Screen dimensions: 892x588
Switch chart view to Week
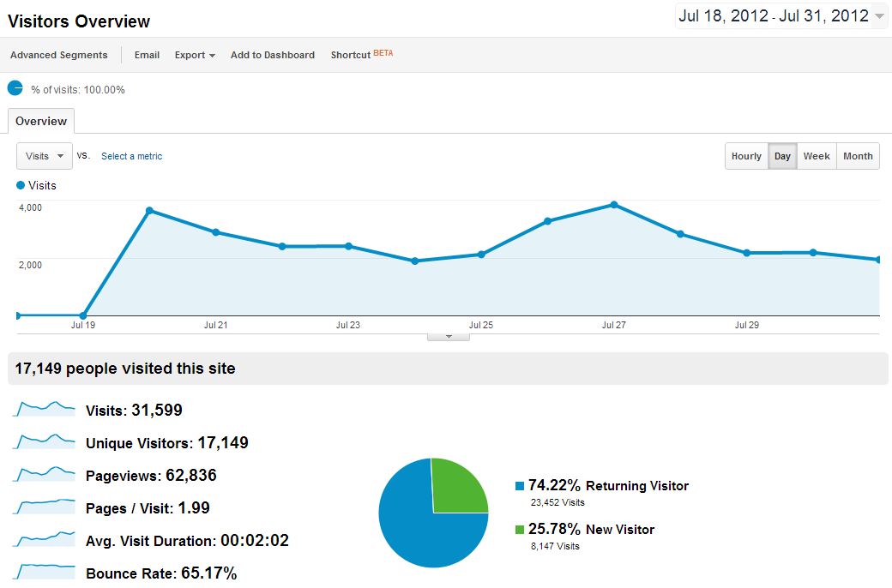click(x=816, y=156)
